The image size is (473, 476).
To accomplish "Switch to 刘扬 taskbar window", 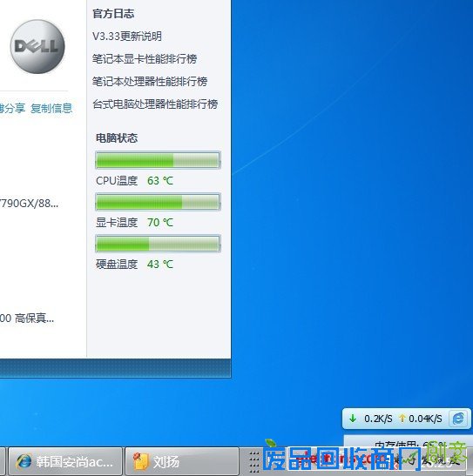I will (x=182, y=461).
